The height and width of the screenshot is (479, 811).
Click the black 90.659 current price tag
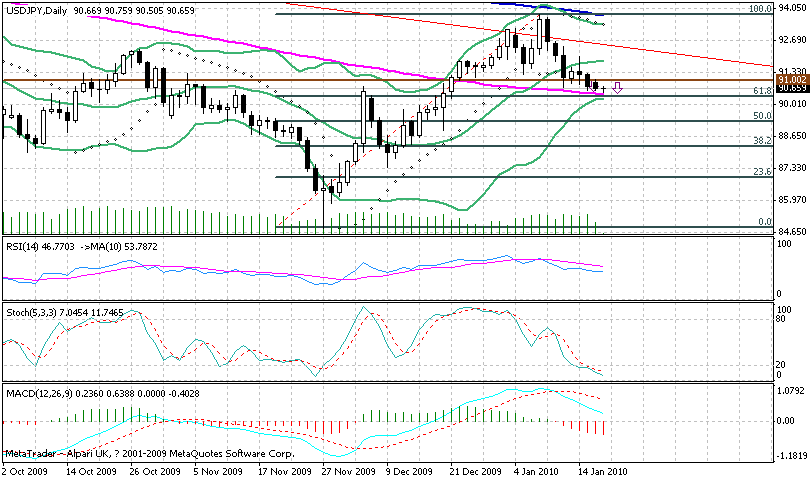click(792, 88)
